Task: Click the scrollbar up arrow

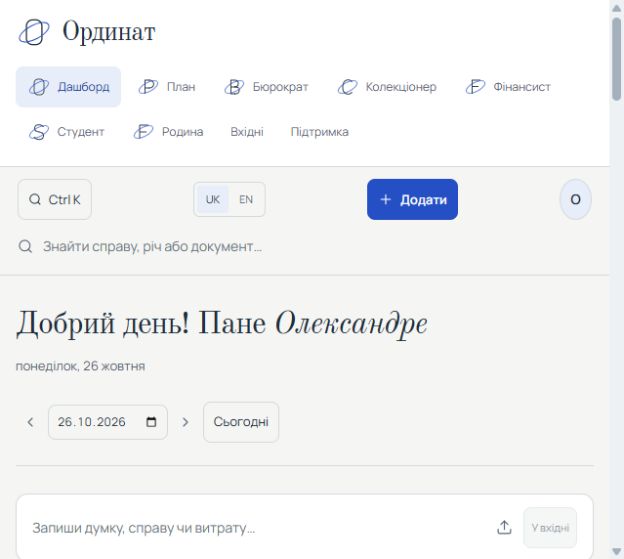Action: 617,8
